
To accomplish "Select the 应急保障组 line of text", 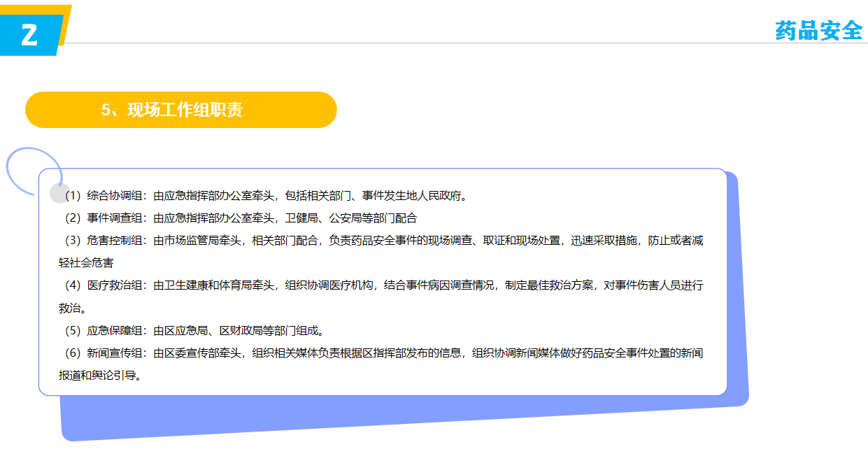I will point(192,330).
